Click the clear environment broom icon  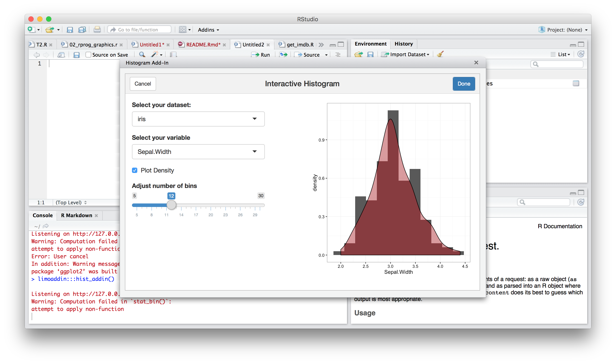[x=440, y=54]
